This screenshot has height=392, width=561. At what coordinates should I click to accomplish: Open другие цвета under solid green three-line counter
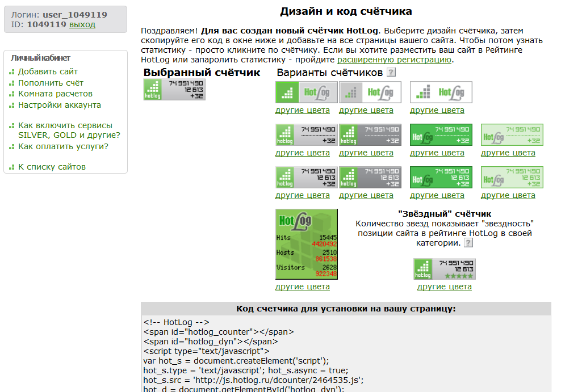coord(437,196)
